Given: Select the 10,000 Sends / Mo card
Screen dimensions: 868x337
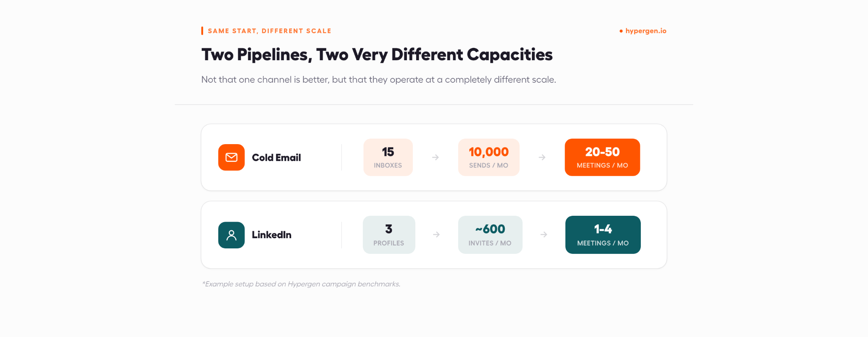Looking at the screenshot, I should pyautogui.click(x=489, y=157).
